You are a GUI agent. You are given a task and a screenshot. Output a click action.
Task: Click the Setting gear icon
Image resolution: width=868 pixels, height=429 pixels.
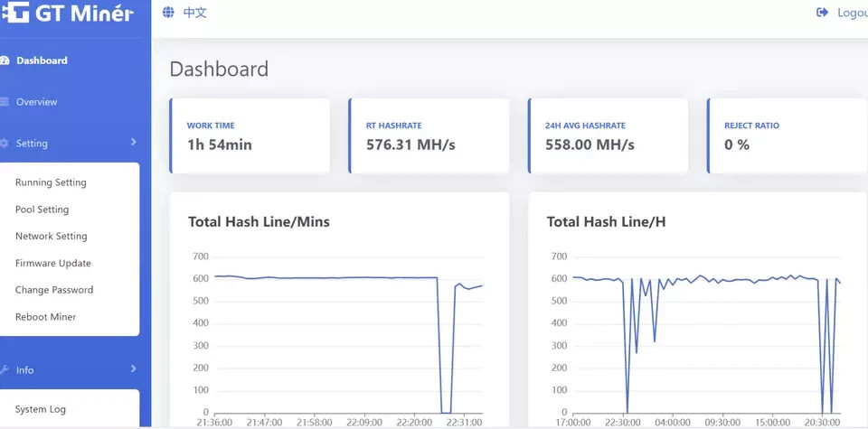pyautogui.click(x=5, y=144)
